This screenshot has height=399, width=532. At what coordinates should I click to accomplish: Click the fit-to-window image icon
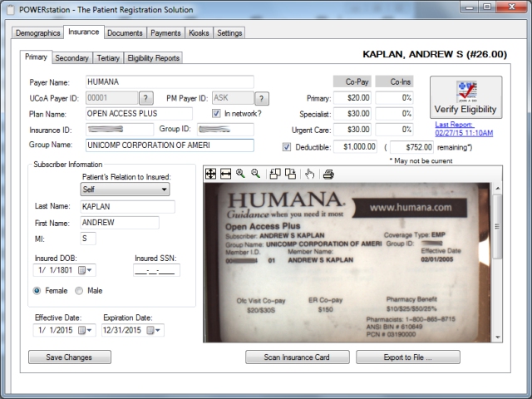[x=210, y=174]
